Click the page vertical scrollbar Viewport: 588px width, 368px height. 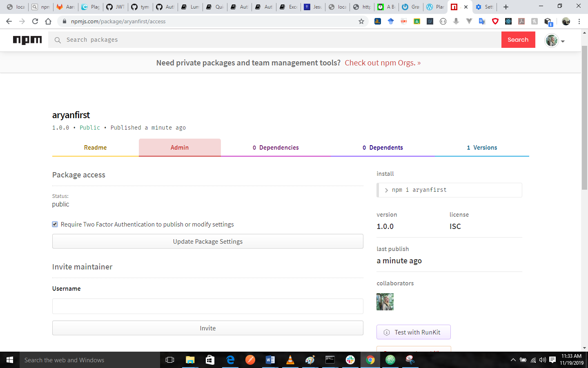[x=584, y=119]
